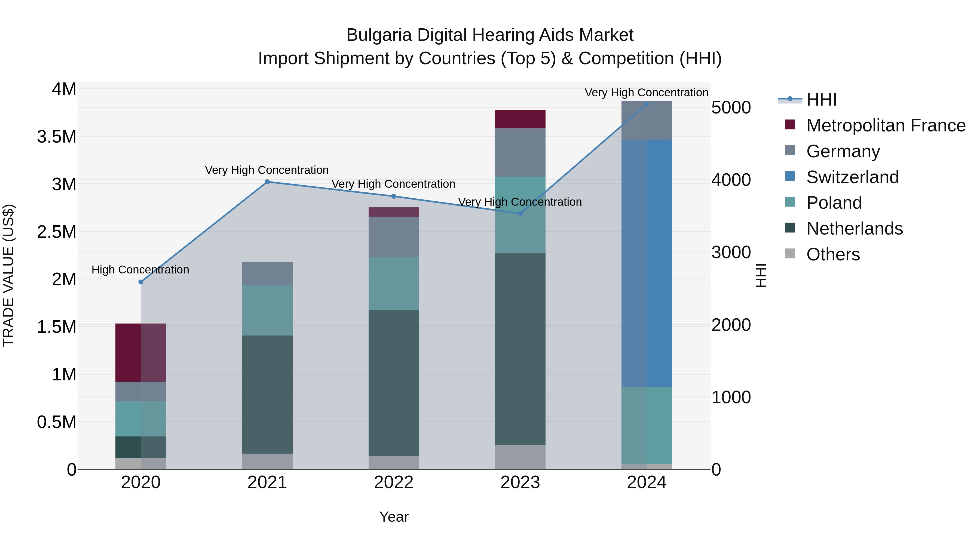Click the Poland teal color swatch

tap(790, 202)
